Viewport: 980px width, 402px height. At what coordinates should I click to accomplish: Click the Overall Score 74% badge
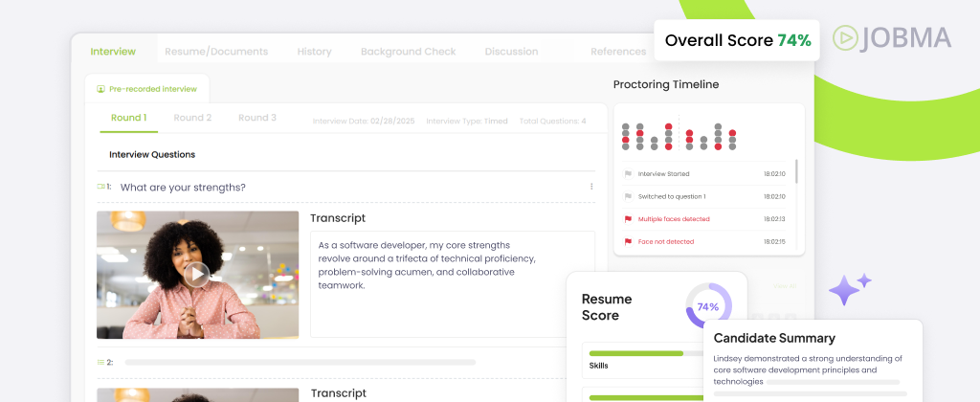[737, 40]
